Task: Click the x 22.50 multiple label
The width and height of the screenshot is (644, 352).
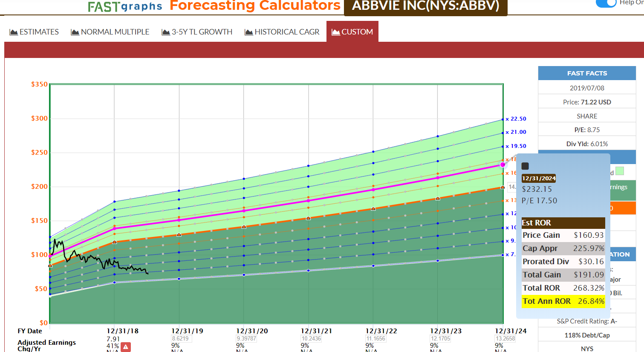Action: point(516,119)
